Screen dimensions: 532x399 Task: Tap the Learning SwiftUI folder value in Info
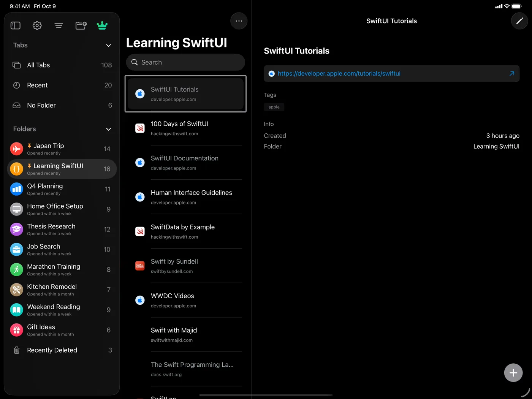(496, 146)
